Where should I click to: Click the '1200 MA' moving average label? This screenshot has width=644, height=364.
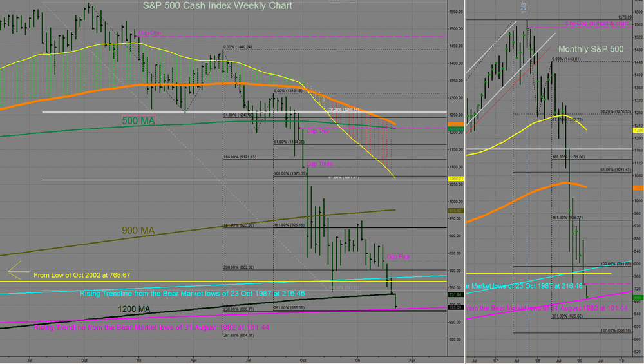(134, 309)
